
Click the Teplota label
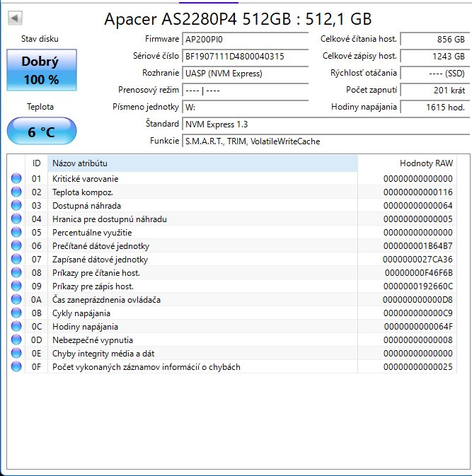pyautogui.click(x=40, y=107)
